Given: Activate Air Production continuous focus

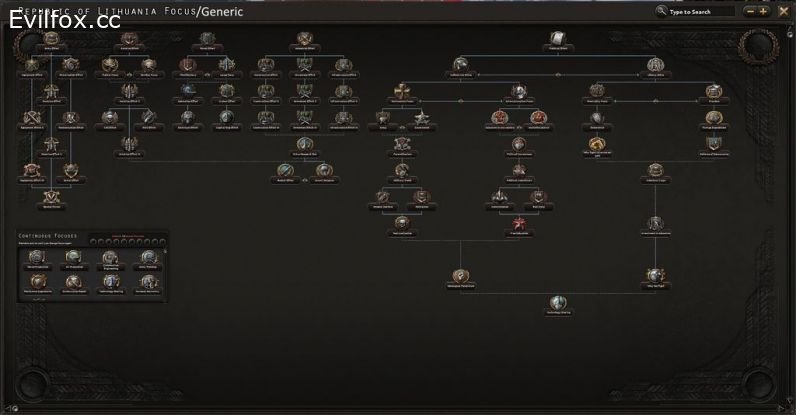Looking at the screenshot, I should click(x=74, y=258).
